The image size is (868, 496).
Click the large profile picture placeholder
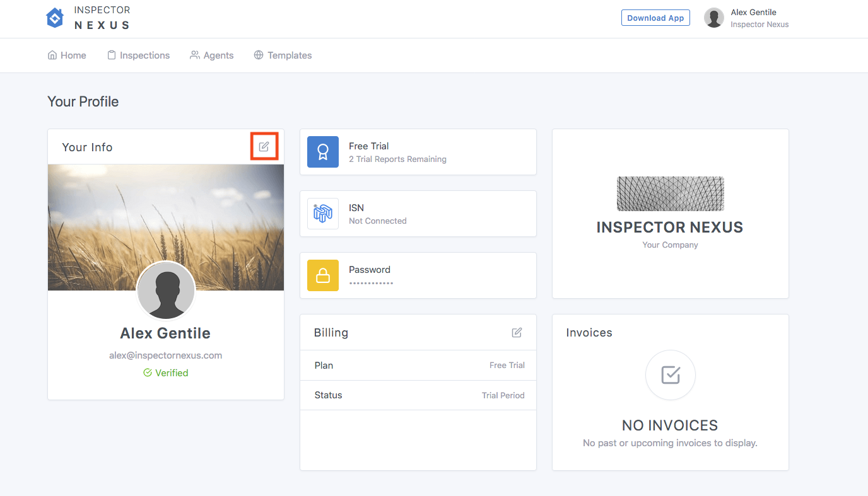(x=166, y=291)
